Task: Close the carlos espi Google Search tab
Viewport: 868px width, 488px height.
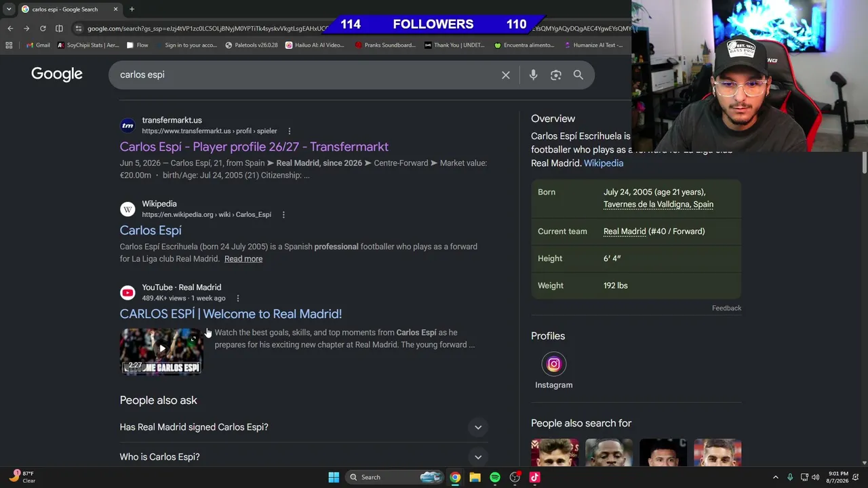Action: click(x=115, y=9)
